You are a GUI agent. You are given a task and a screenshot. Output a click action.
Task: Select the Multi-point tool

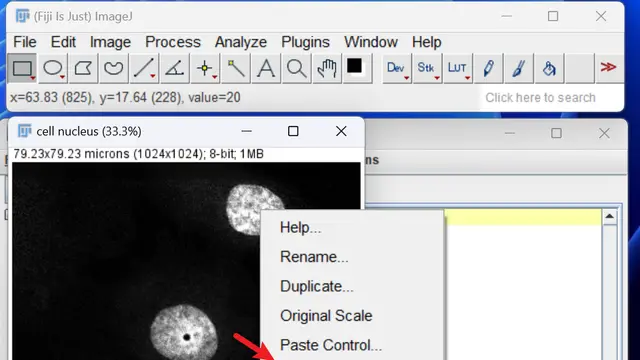(x=205, y=68)
